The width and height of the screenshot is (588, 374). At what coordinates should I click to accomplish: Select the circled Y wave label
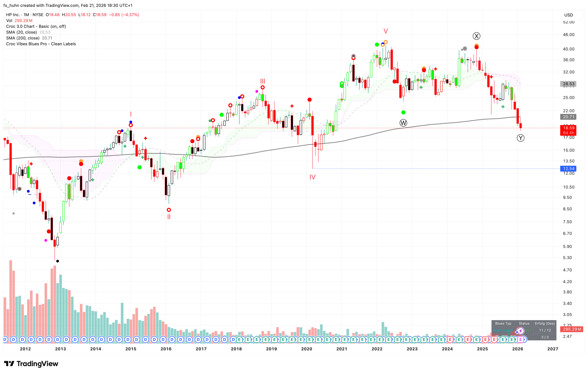tap(520, 138)
